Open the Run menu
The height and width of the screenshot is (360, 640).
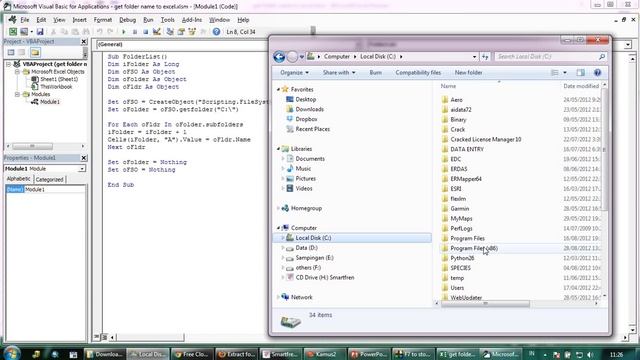(148, 20)
